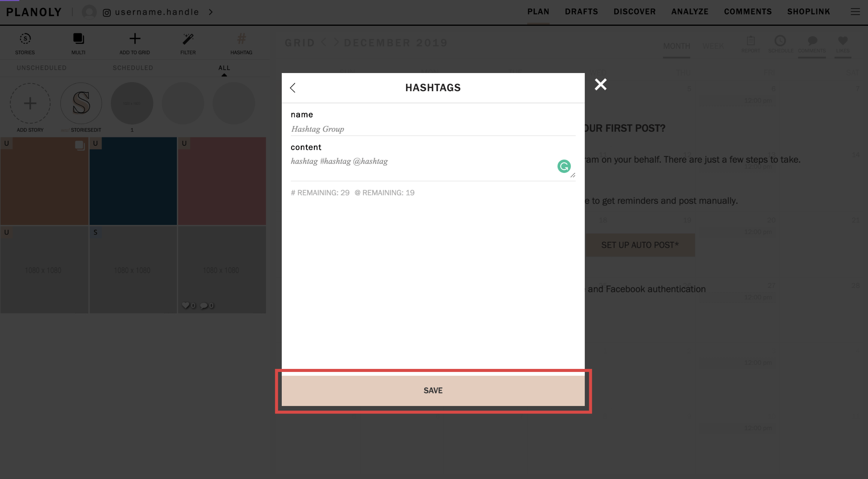Click the multi-image badge on the brown post
This screenshot has height=479, width=868.
tap(80, 145)
